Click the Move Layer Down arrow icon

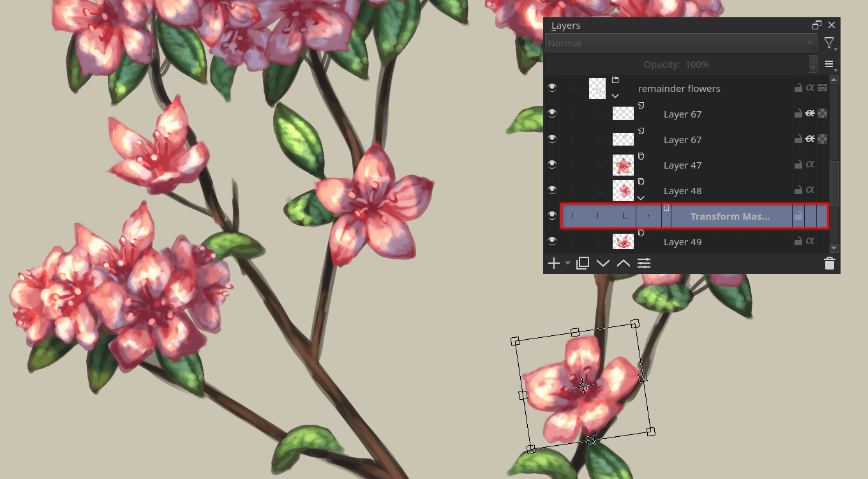[x=603, y=262]
